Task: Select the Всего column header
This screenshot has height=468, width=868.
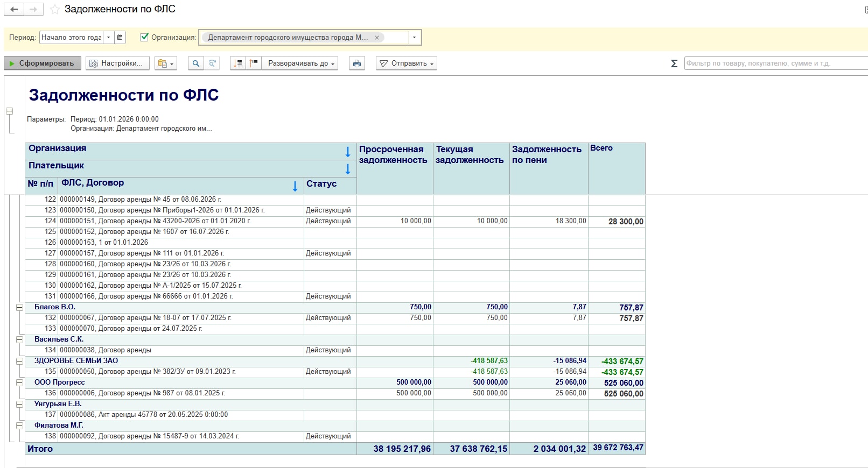Action: [x=617, y=169]
